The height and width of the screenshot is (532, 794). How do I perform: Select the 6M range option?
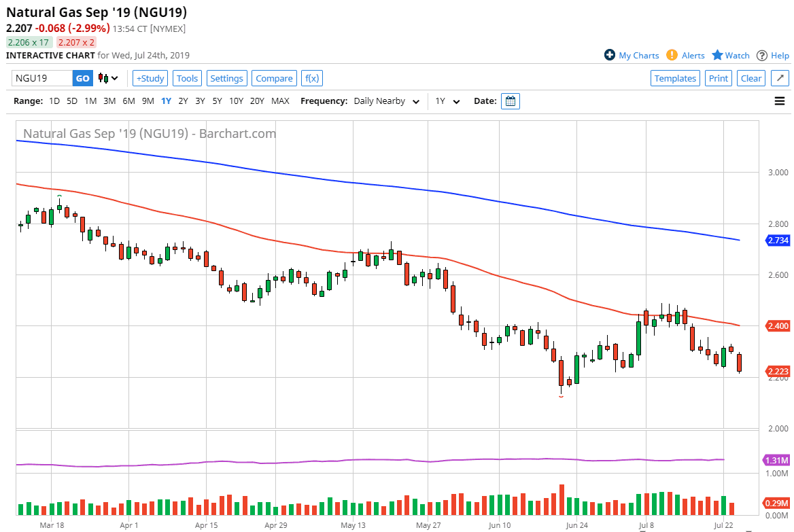(x=128, y=101)
